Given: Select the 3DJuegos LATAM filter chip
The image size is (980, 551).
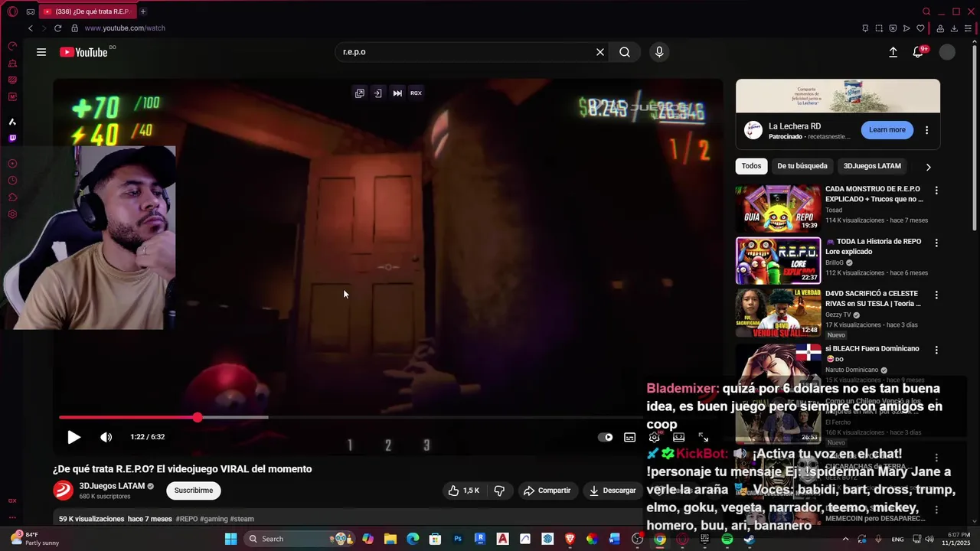Looking at the screenshot, I should coord(872,166).
